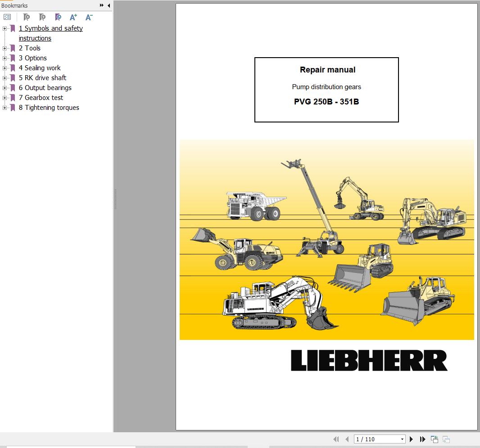The image size is (480, 448).
Task: Expand the '8 Tightening torques' bookmark node
Action: (5, 108)
